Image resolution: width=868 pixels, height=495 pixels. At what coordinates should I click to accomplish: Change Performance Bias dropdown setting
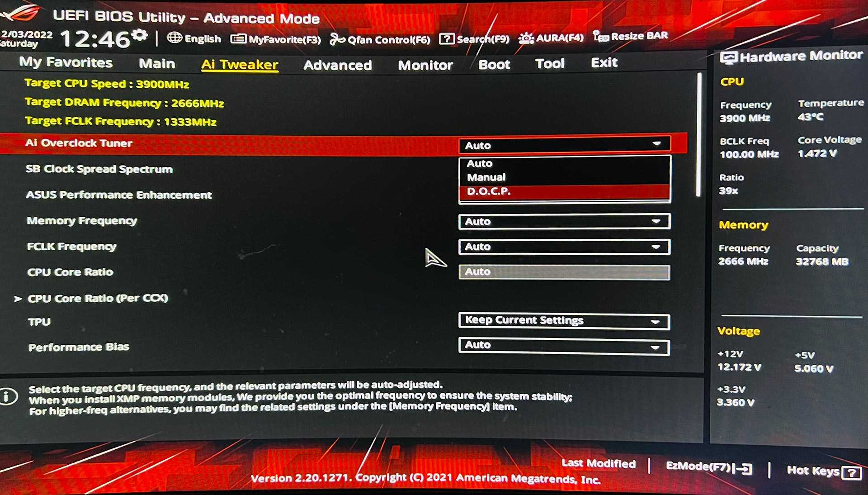(563, 347)
